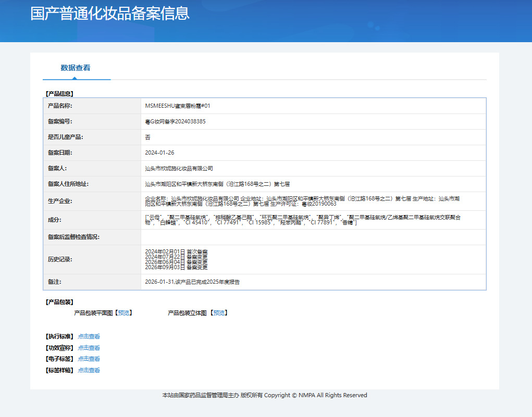The height and width of the screenshot is (417, 532).
Task: Click the 备案编号 value 粤G妆网备字2024038385
Action: tap(175, 121)
